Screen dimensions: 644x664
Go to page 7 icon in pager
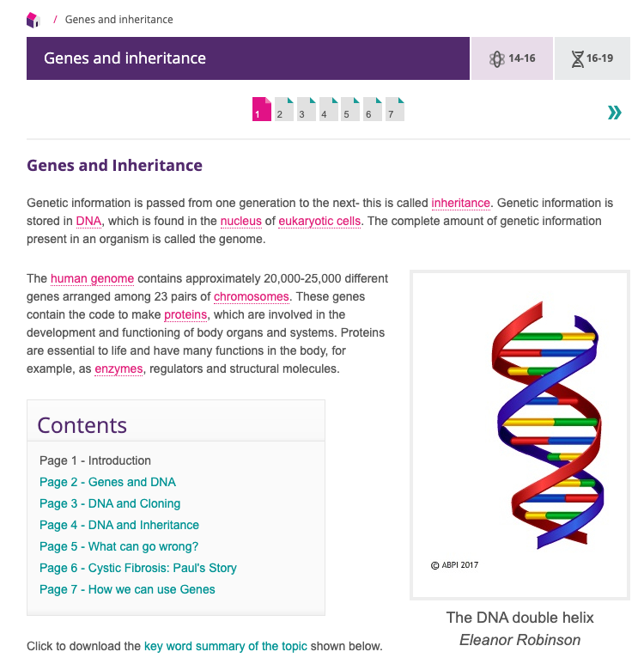pos(395,110)
